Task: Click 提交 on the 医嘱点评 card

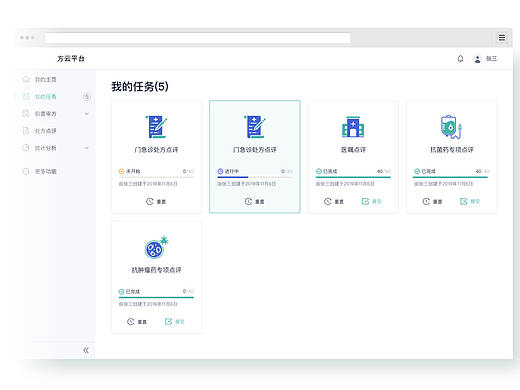Action: [372, 201]
